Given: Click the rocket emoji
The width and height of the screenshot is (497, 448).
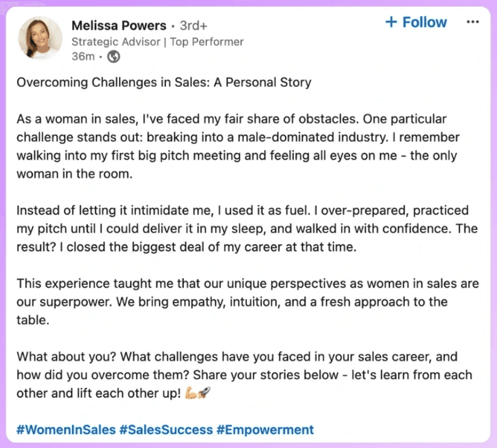Looking at the screenshot, I should pyautogui.click(x=204, y=393).
